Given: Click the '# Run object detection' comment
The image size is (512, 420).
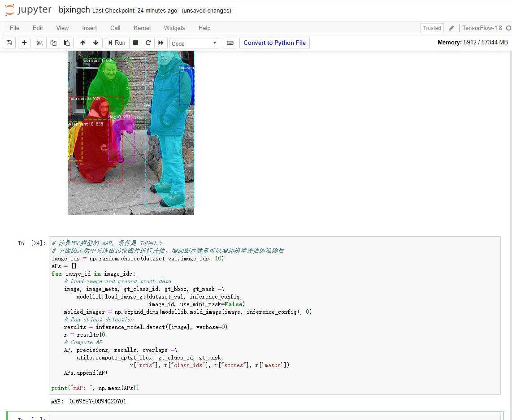Looking at the screenshot, I should pos(99,320).
